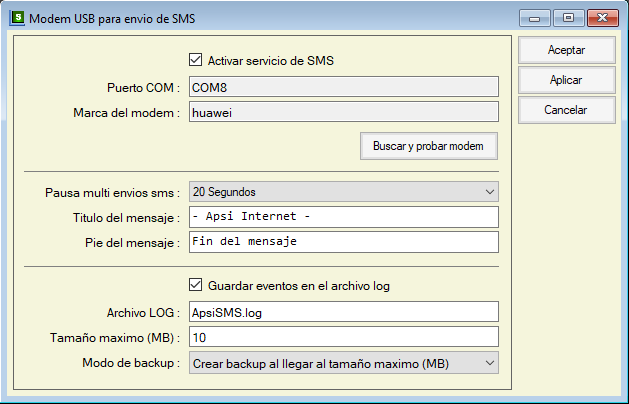Click the green app icon in title bar
The width and height of the screenshot is (629, 404).
click(14, 17)
